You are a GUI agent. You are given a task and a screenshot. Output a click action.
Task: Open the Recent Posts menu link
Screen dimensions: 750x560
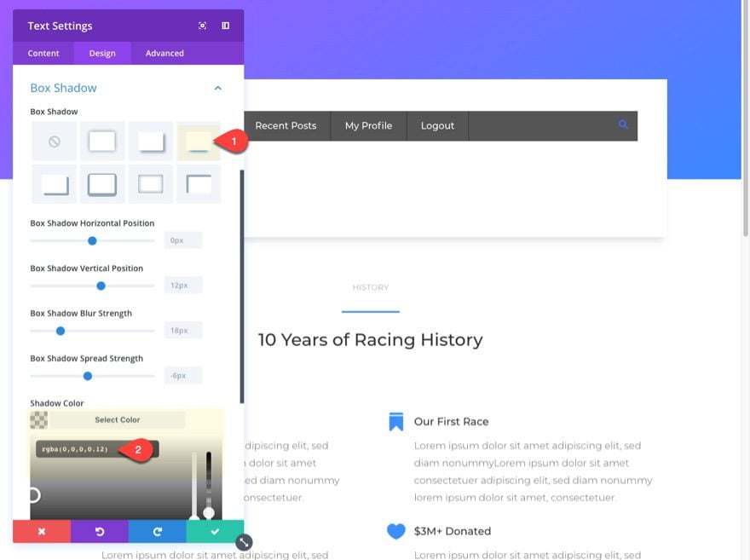286,126
